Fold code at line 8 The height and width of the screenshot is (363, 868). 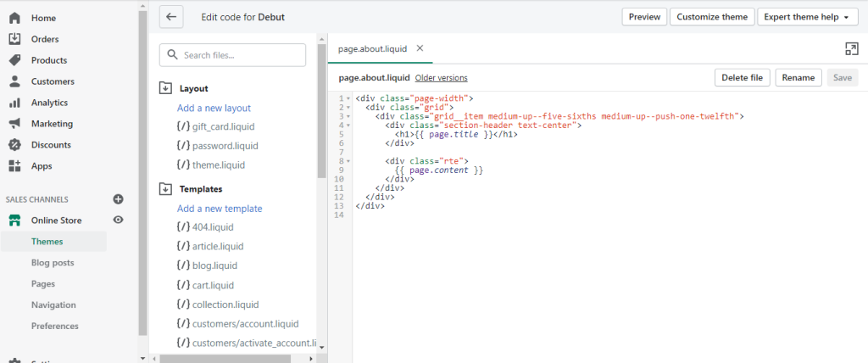coord(348,161)
